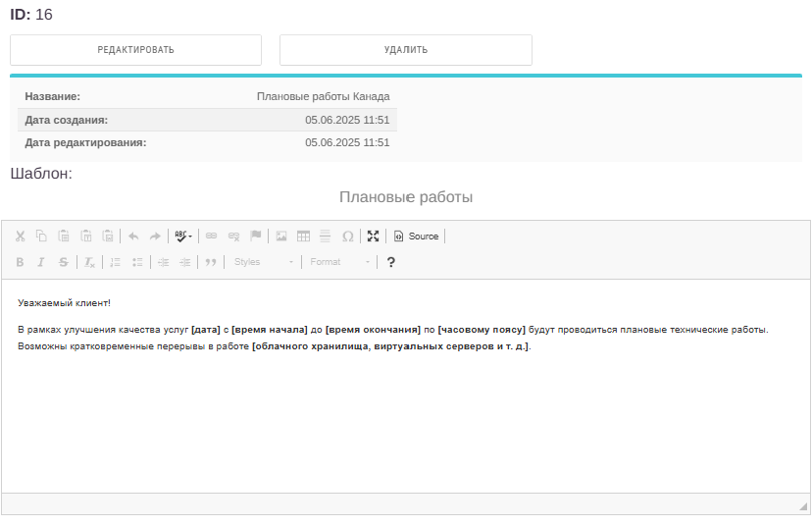Image resolution: width=812 pixels, height=526 pixels.
Task: Click the insert Table icon
Action: [303, 237]
